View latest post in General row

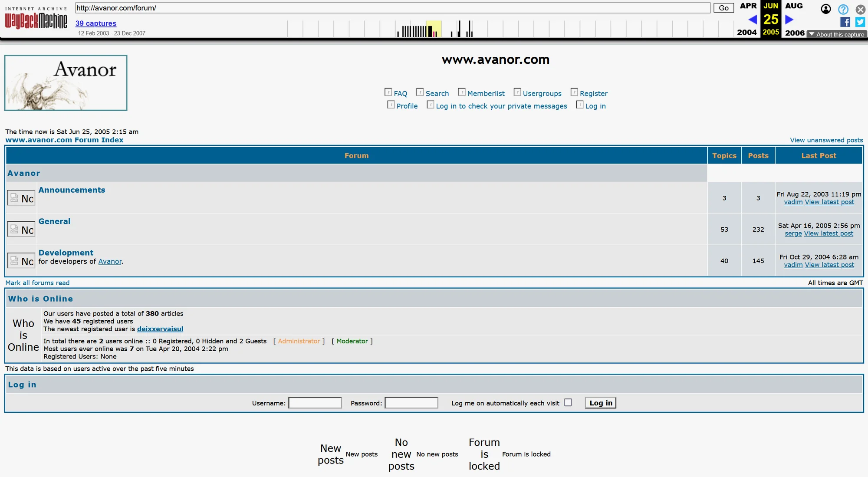pyautogui.click(x=829, y=233)
